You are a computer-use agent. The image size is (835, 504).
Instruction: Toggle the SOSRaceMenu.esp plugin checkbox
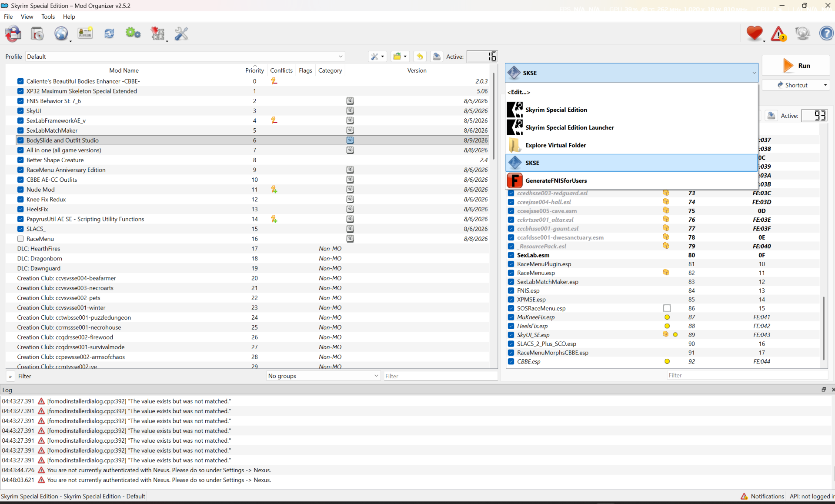[x=511, y=308]
